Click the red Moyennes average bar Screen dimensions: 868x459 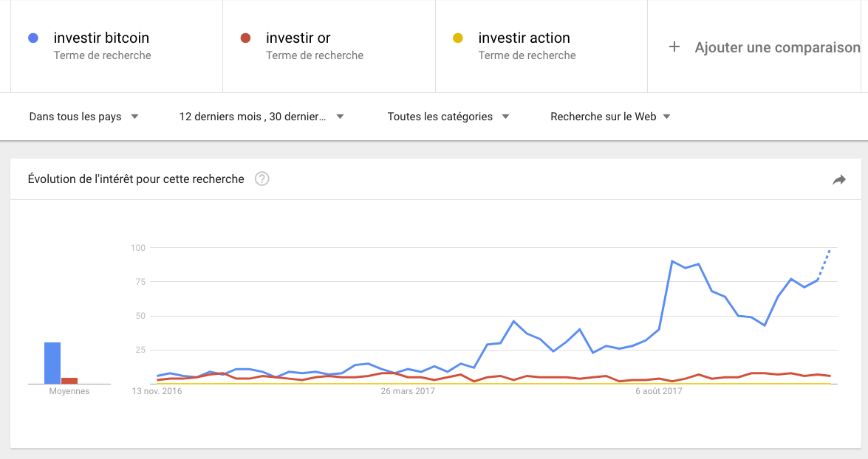tap(69, 381)
